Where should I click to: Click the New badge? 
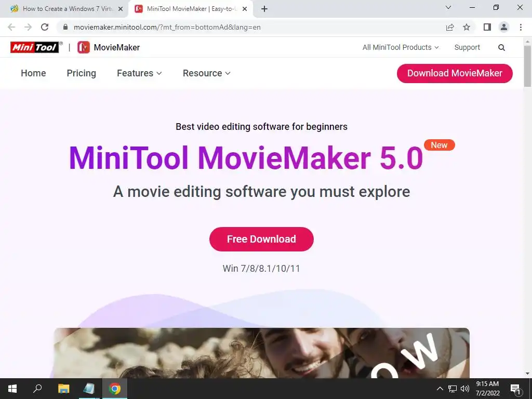(x=440, y=145)
